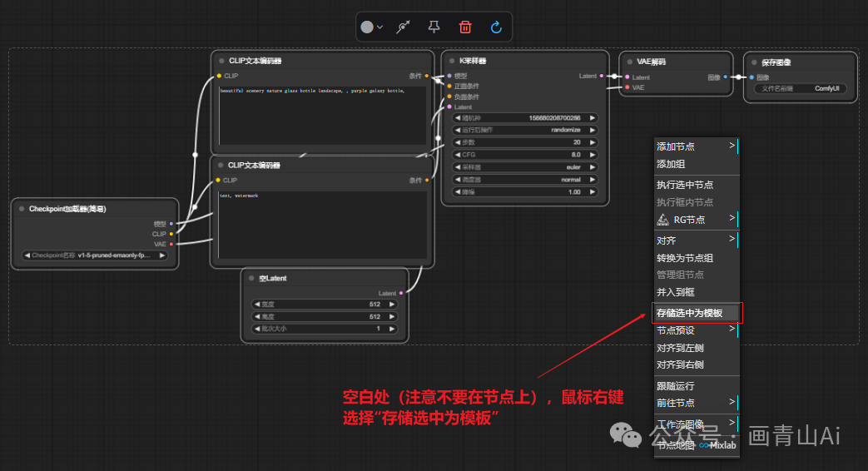Collapse the 保存图像 node via its dot
This screenshot has width=868, height=471.
[x=754, y=62]
